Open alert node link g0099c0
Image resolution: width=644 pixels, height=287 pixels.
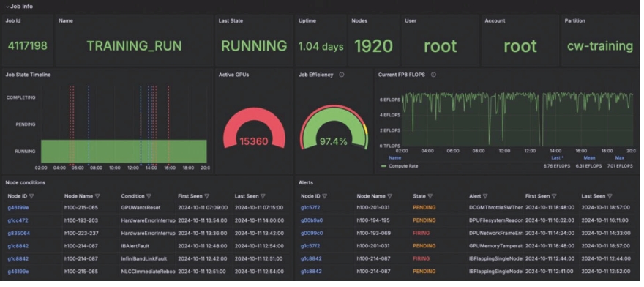[x=312, y=233]
